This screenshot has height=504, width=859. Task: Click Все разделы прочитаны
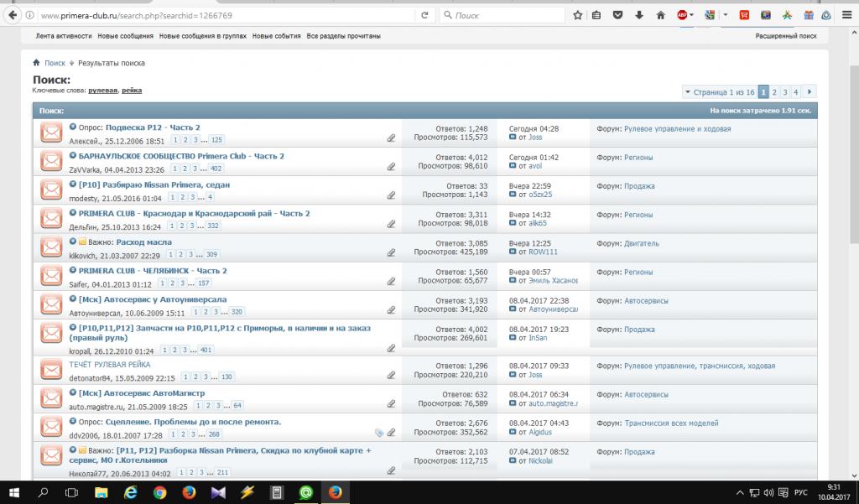343,36
